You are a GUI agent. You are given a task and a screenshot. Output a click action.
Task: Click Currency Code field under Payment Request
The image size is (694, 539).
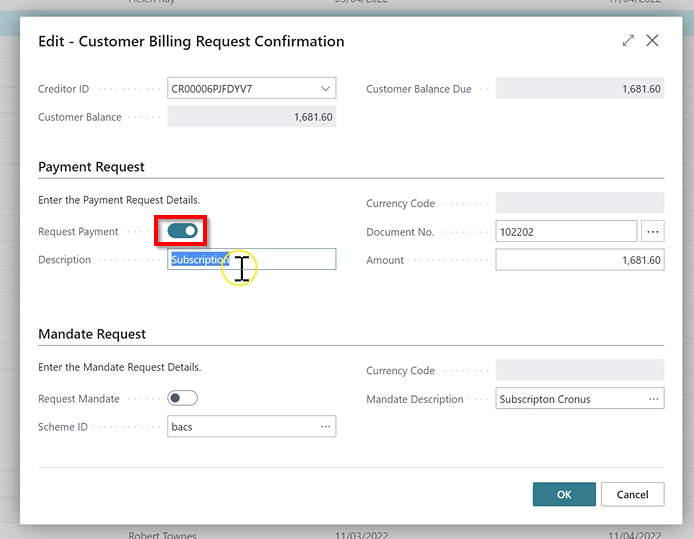[579, 203]
